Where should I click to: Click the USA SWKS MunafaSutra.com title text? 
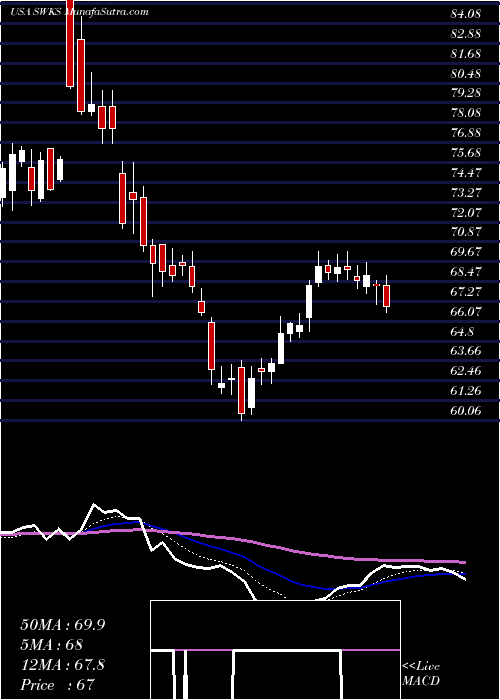pos(79,12)
